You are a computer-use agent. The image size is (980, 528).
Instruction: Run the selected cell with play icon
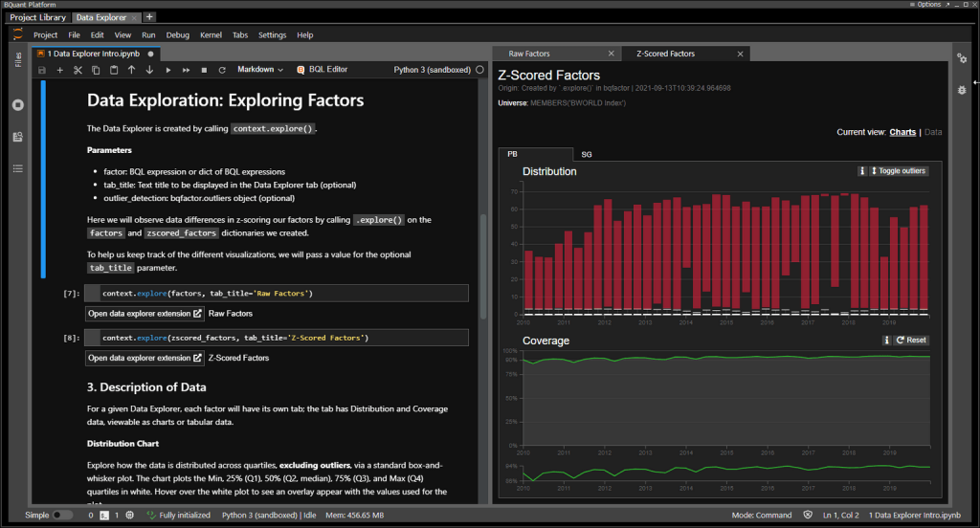pyautogui.click(x=168, y=70)
